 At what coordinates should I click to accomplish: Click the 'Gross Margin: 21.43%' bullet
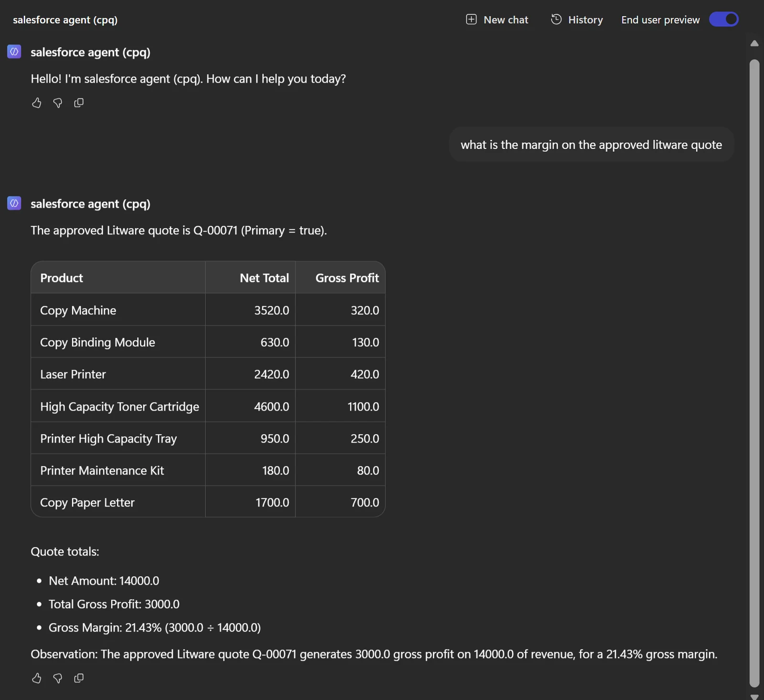155,627
